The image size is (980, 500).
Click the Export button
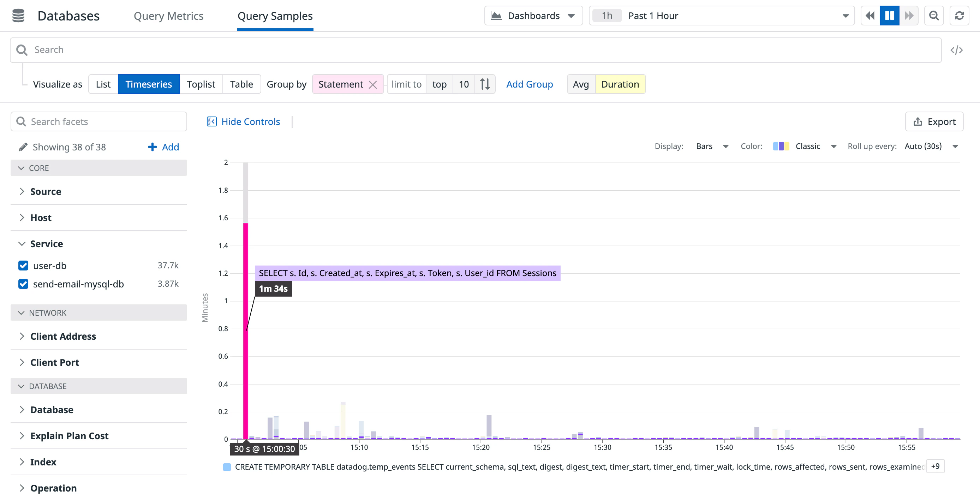click(934, 121)
